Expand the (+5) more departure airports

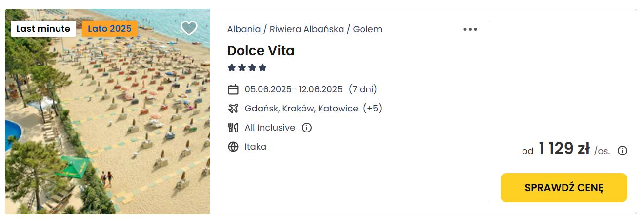click(x=373, y=109)
